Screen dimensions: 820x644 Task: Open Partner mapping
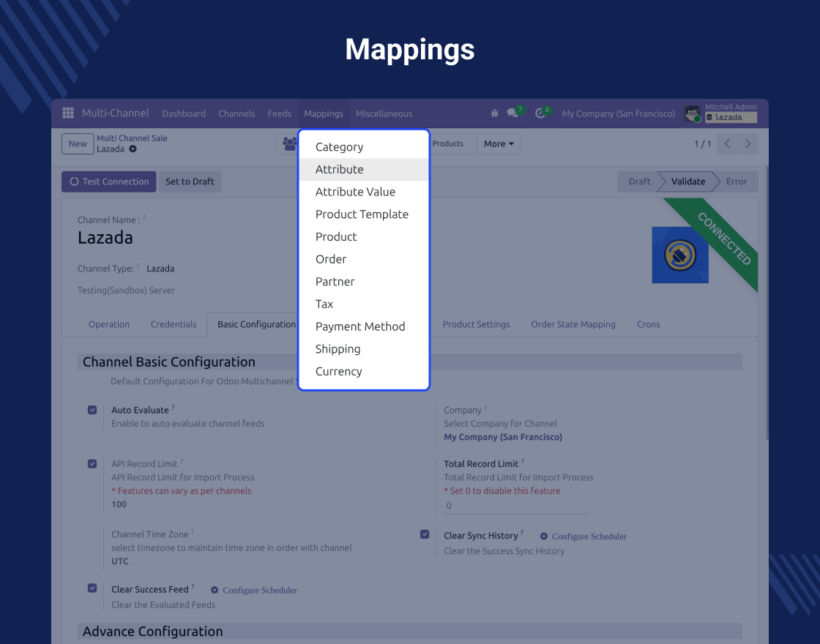coord(364,282)
